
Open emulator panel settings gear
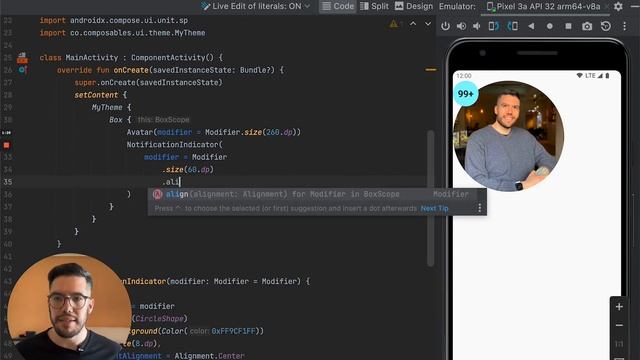(x=619, y=7)
